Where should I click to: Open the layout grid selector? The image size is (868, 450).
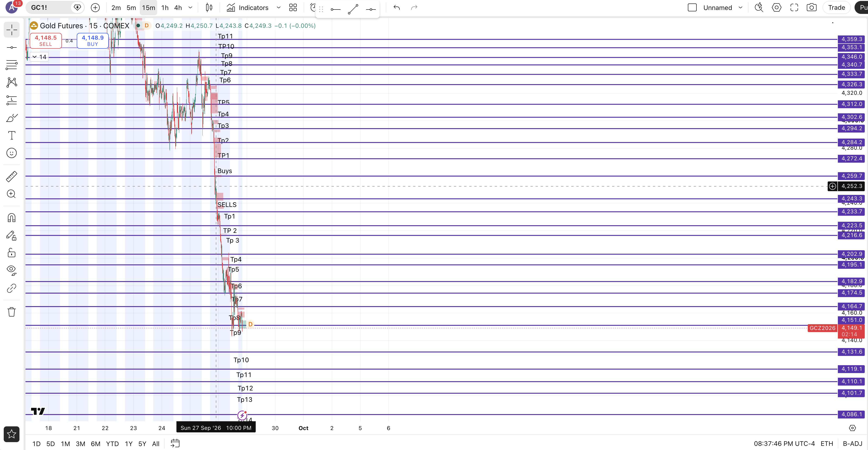pos(293,7)
